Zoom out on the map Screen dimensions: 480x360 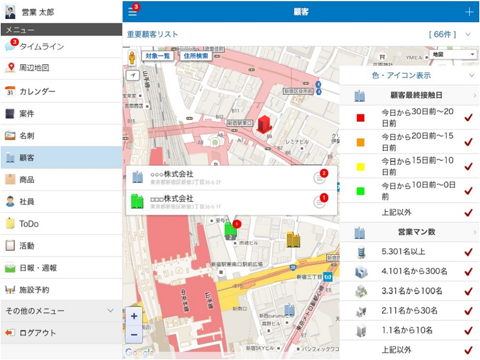point(134,334)
